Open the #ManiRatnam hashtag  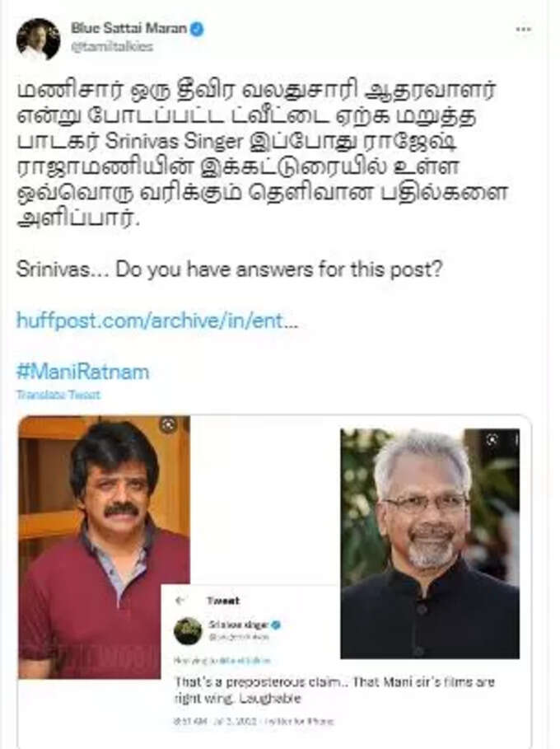point(82,372)
